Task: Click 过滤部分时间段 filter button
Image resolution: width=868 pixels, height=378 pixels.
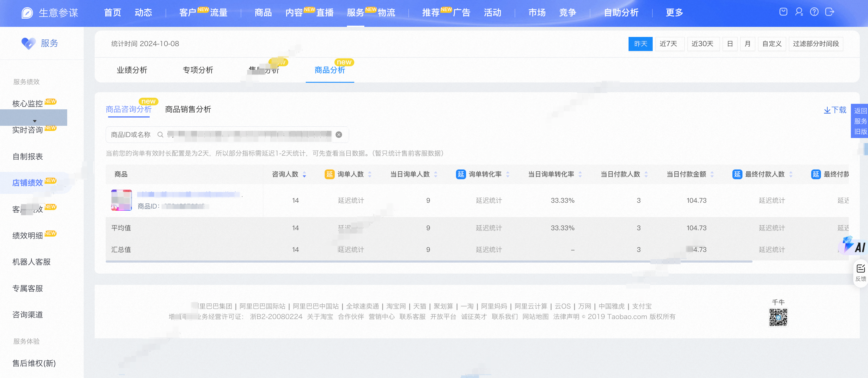Action: tap(816, 44)
